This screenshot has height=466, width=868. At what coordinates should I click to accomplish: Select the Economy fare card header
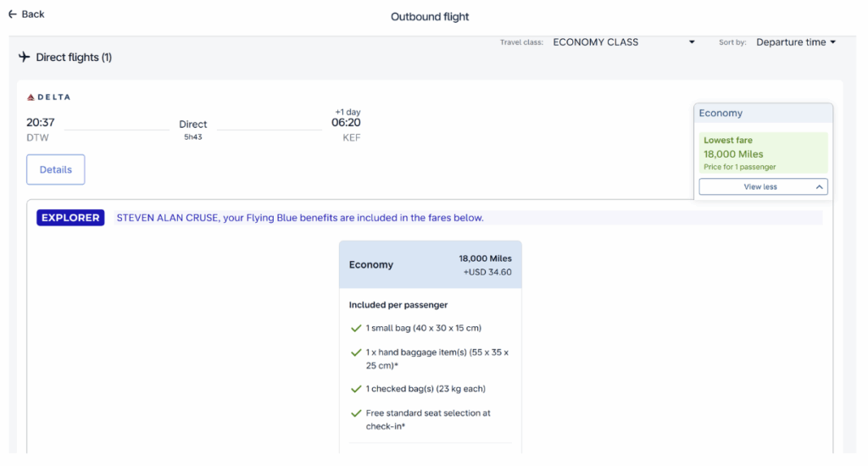[430, 264]
